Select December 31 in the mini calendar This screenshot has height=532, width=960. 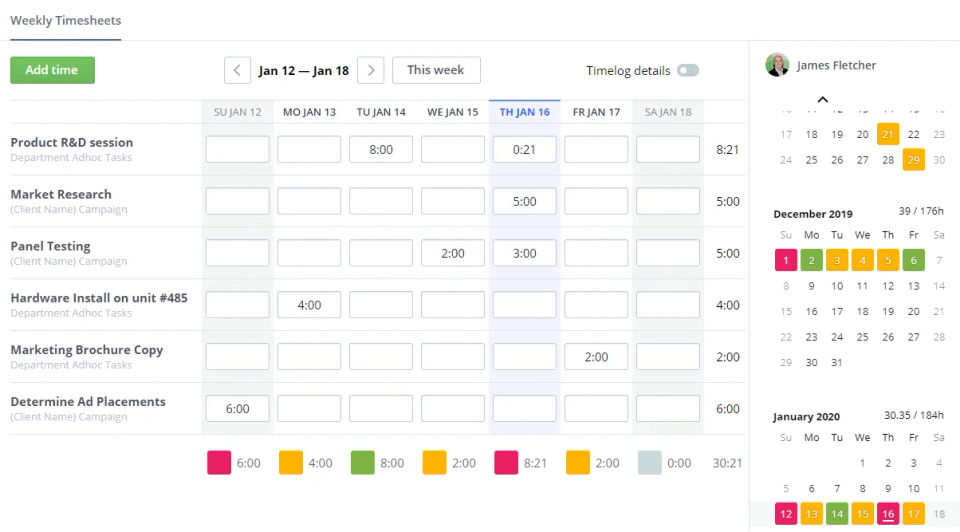click(x=837, y=362)
